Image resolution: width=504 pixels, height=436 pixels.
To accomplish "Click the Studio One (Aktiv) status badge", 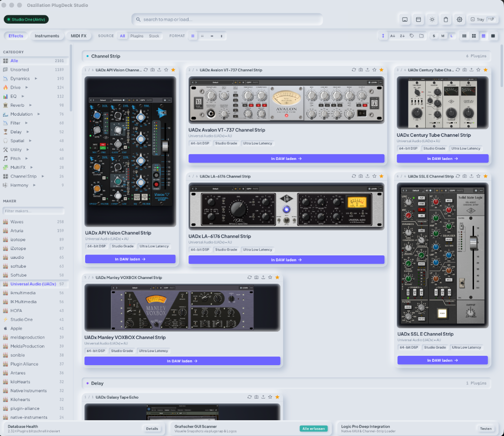I will click(27, 20).
